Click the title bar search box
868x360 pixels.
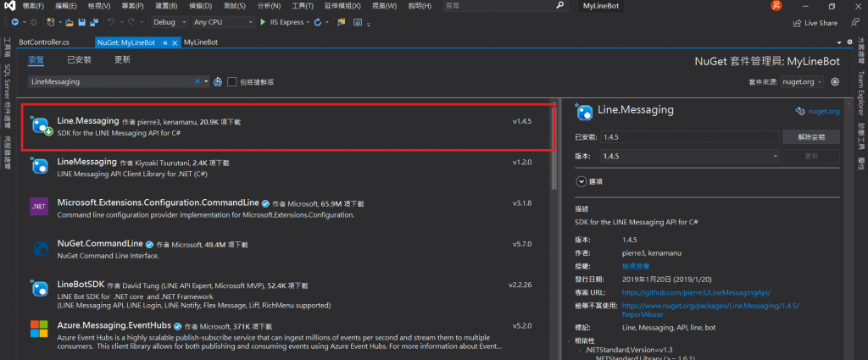click(x=504, y=6)
